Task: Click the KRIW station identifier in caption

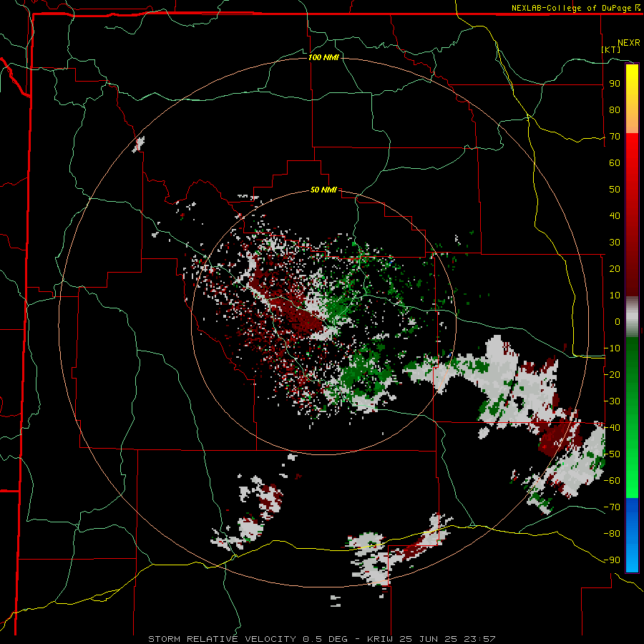Action: pyautogui.click(x=380, y=639)
